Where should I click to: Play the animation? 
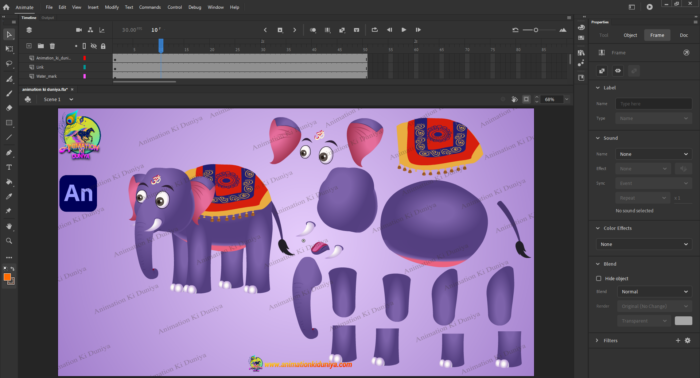coord(404,30)
